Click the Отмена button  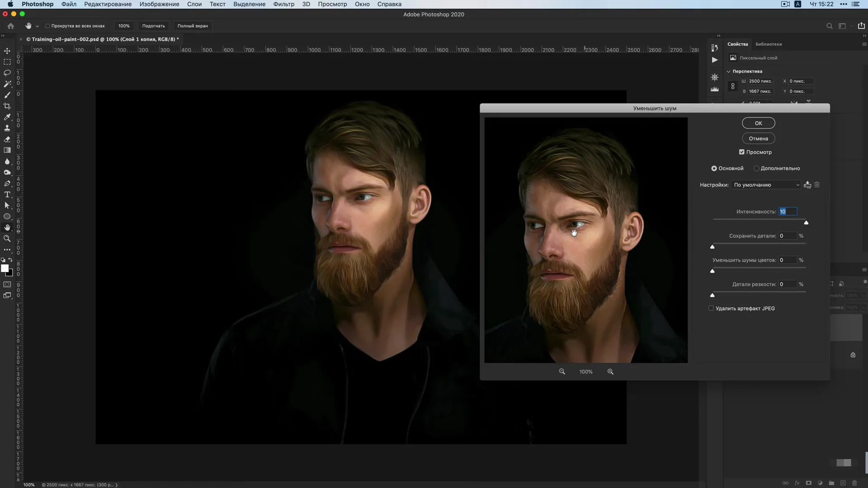click(758, 138)
